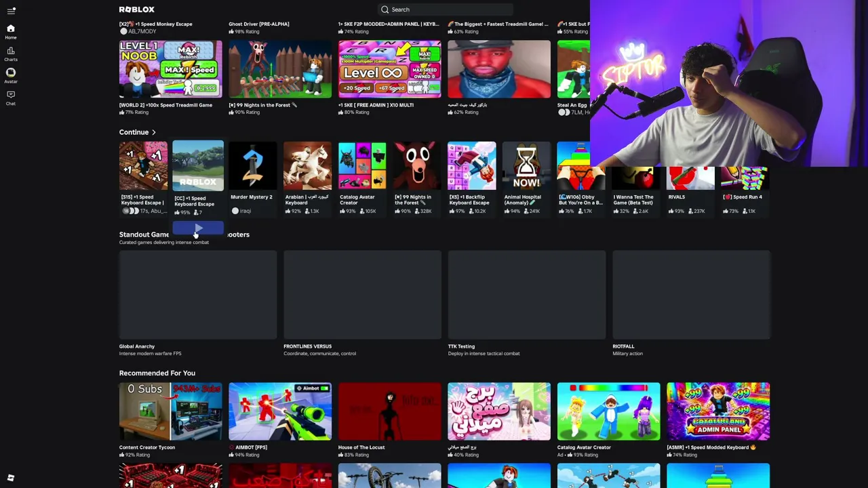Open the +1 SKE [FREE ADMIN] X10 MULTI thumbnail
Screen dimensions: 868x488
[x=390, y=69]
